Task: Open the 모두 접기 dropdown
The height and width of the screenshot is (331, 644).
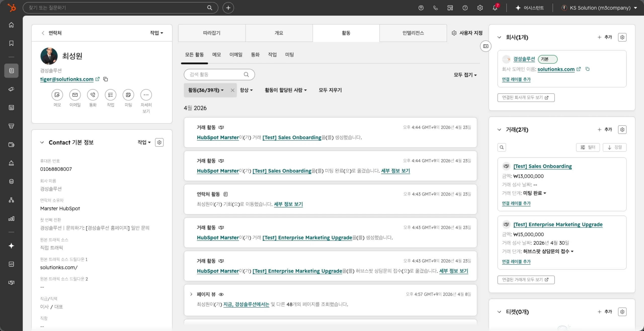Action: click(465, 75)
